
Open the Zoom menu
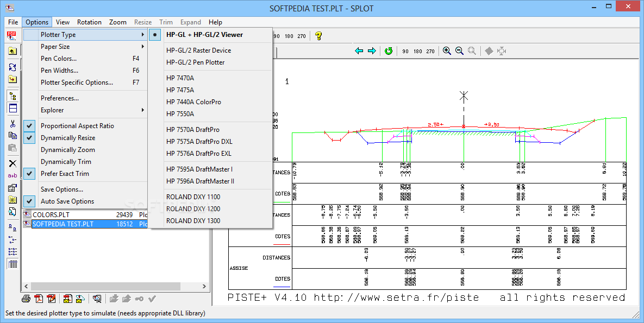(118, 22)
